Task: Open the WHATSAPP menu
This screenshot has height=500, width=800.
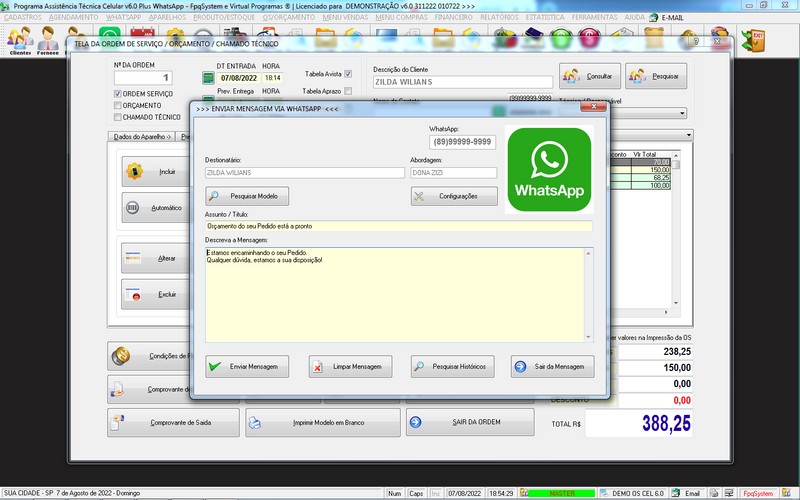Action: (123, 17)
